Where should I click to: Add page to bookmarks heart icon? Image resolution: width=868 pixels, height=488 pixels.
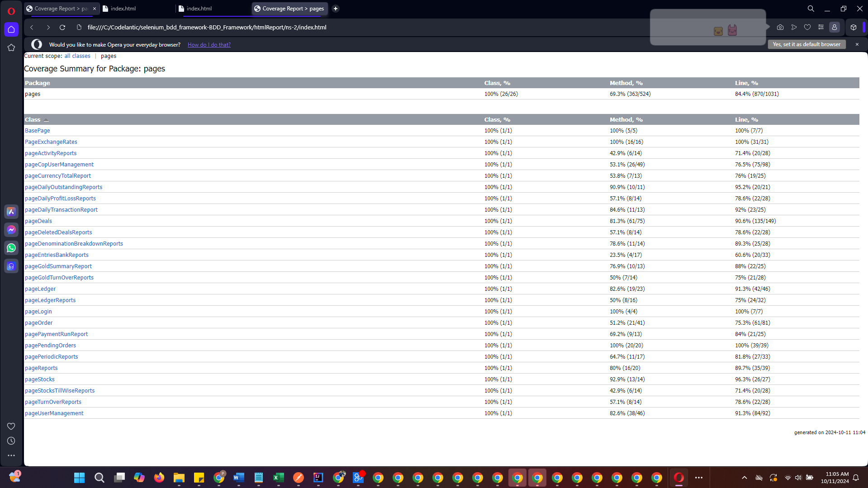coord(807,27)
